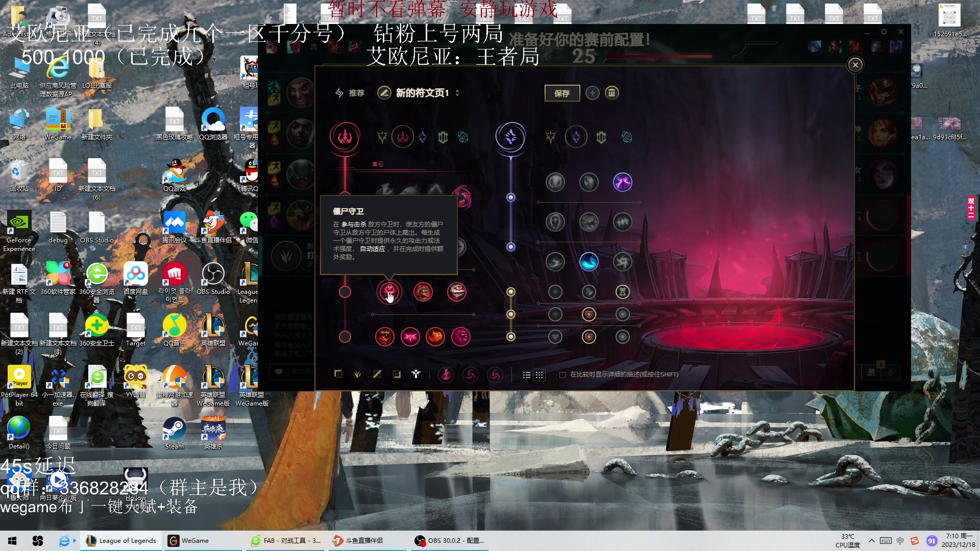Click the taskbar clock showing 7:10
Viewport: 980px width, 551px height.
click(x=959, y=541)
